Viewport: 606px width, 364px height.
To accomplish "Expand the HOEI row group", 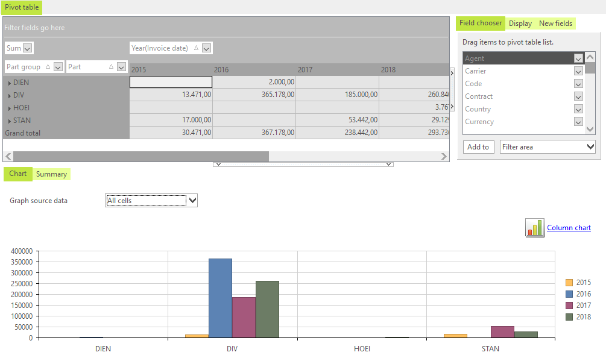I will point(8,107).
